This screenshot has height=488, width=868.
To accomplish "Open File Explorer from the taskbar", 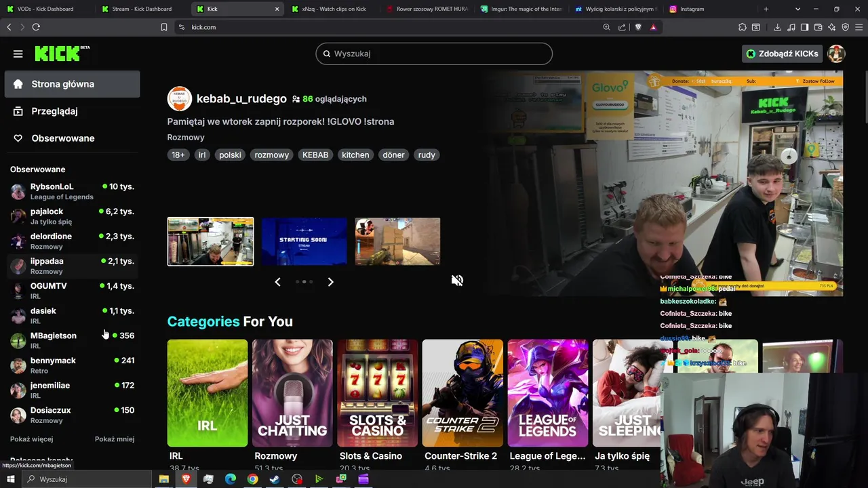I will (x=163, y=479).
